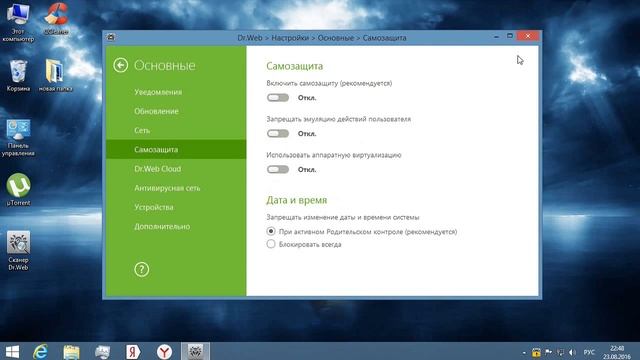Click the Dr.Web window title bar icon
The height and width of the screenshot is (360, 640).
pos(111,37)
